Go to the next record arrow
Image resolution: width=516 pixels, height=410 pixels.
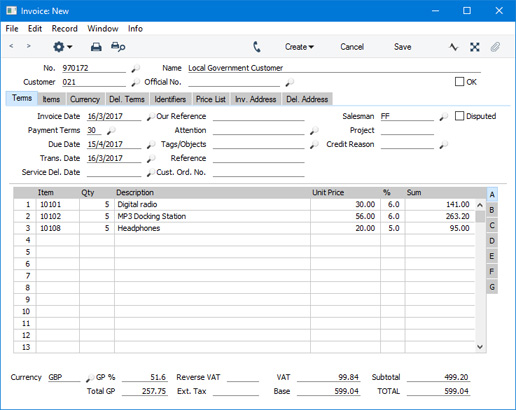[x=29, y=46]
